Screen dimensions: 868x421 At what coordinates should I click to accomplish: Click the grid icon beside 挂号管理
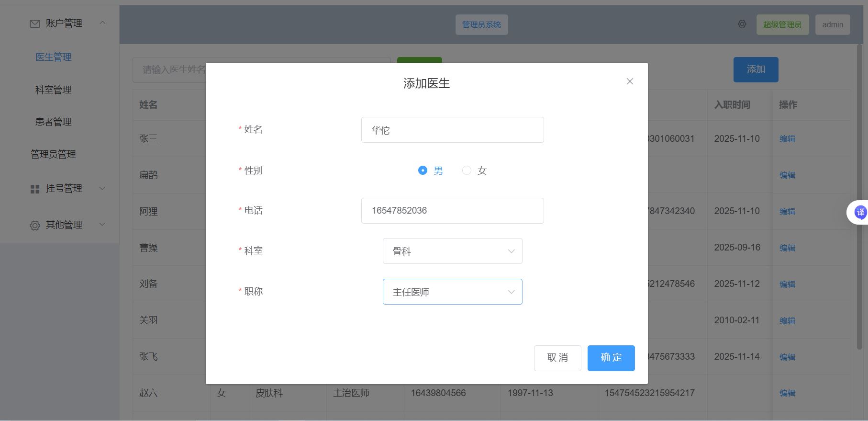click(35, 189)
